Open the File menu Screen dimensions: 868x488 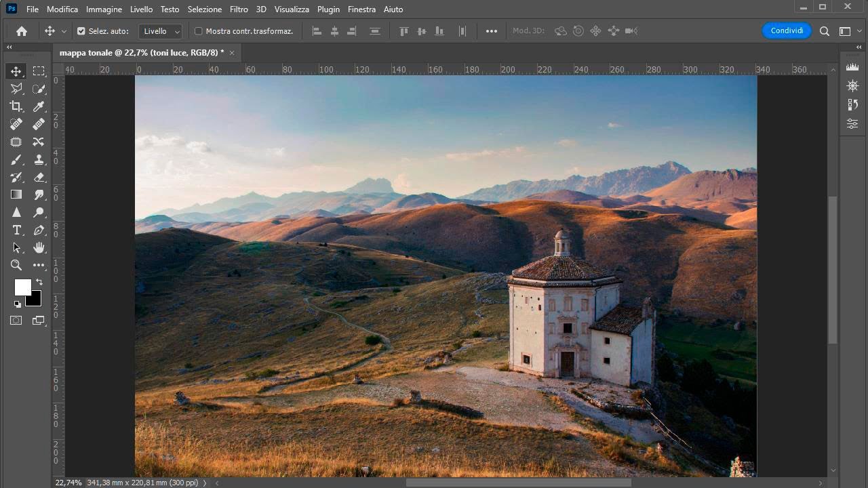tap(33, 9)
